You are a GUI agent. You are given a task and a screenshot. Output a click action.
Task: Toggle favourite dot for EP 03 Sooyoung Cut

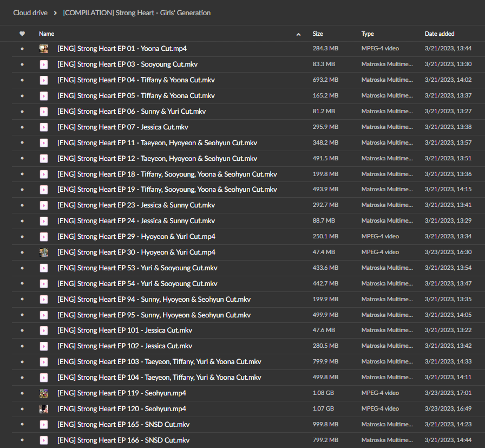[22, 64]
